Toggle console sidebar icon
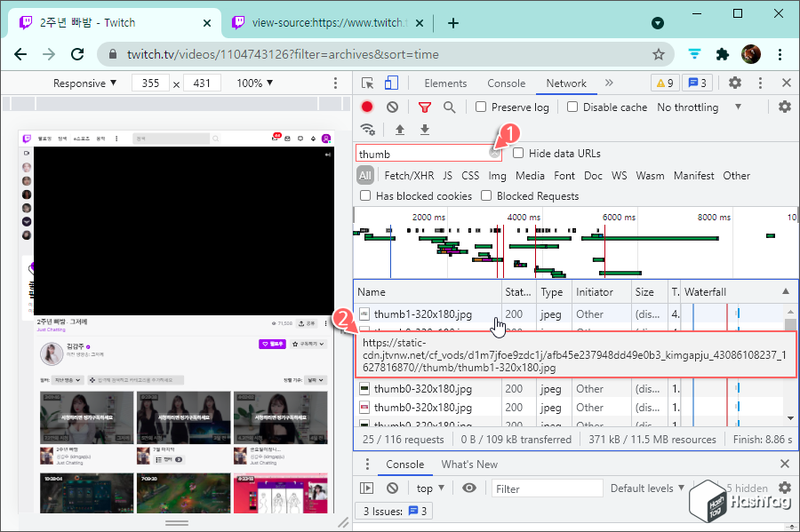The width and height of the screenshot is (800, 532). pyautogui.click(x=367, y=488)
